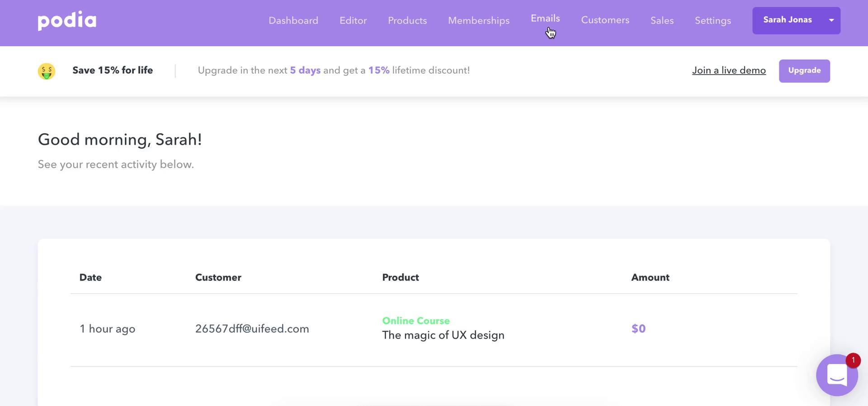This screenshot has width=868, height=406.
Task: Click the Podia logo
Action: click(67, 20)
